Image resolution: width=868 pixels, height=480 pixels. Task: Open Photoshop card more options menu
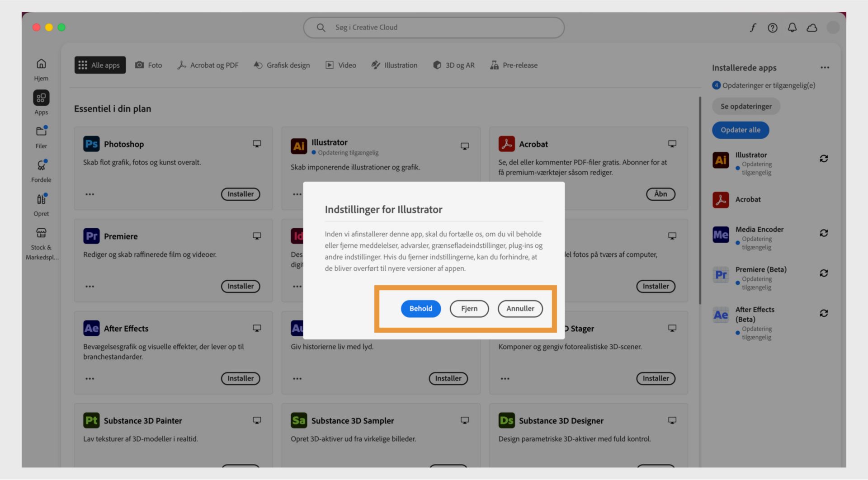coord(90,194)
